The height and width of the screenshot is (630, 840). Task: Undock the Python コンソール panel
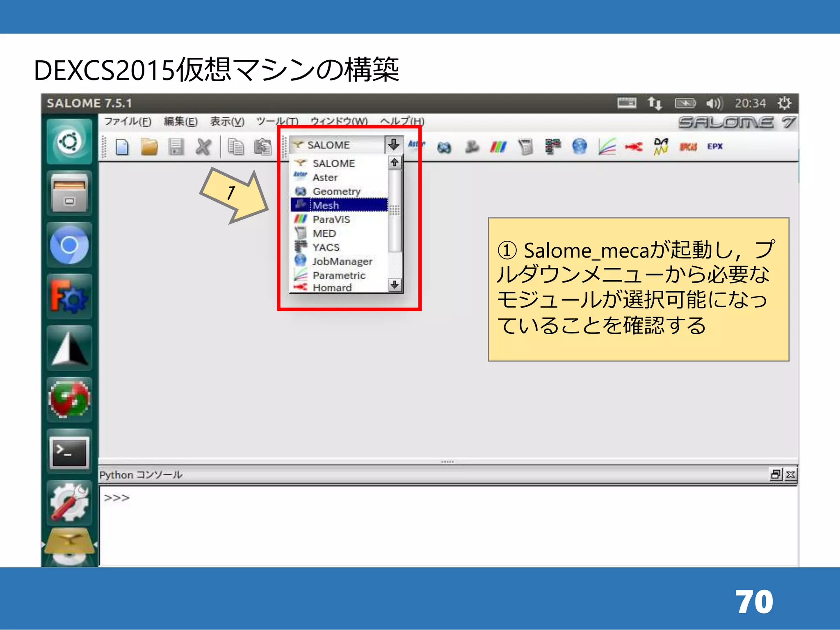click(x=776, y=475)
